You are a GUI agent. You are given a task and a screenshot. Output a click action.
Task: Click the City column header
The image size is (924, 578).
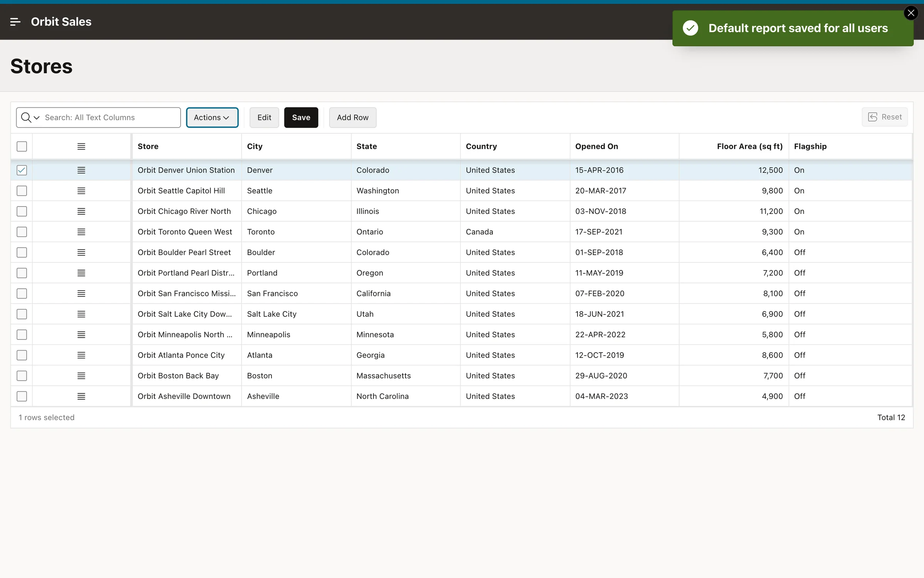[x=296, y=146]
